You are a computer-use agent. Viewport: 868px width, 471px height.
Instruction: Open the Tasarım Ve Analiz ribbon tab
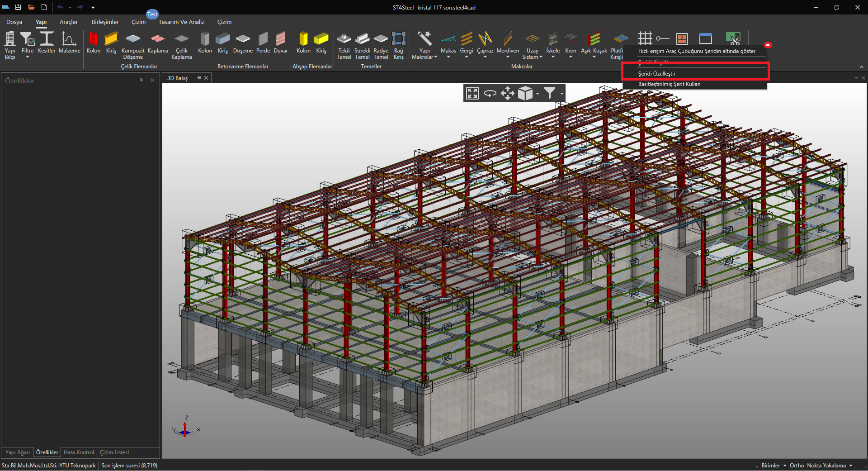[x=181, y=22]
